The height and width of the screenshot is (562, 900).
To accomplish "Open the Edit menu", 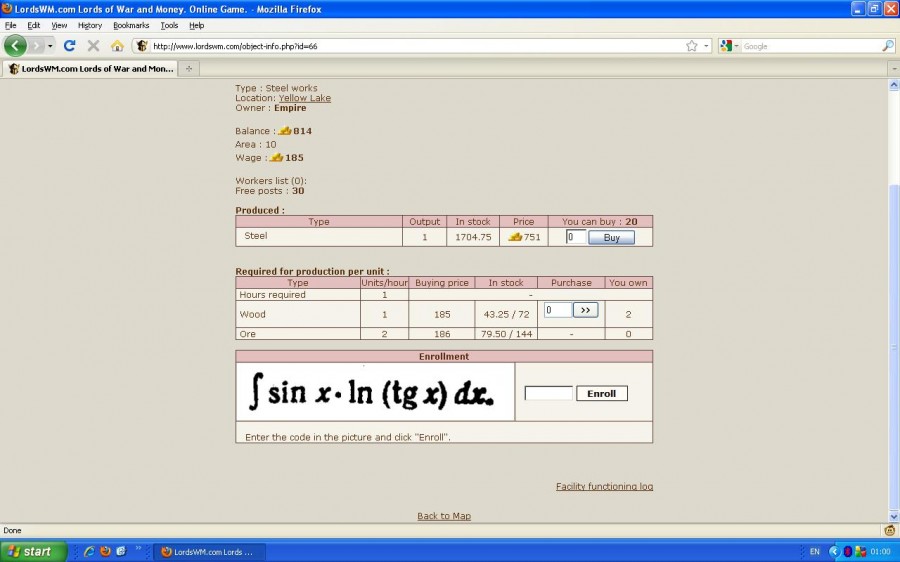I will coord(34,25).
